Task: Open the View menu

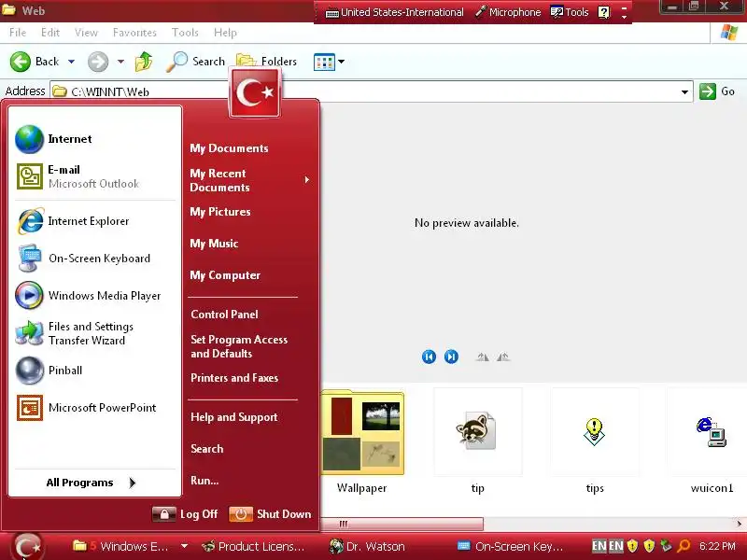Action: pos(86,33)
